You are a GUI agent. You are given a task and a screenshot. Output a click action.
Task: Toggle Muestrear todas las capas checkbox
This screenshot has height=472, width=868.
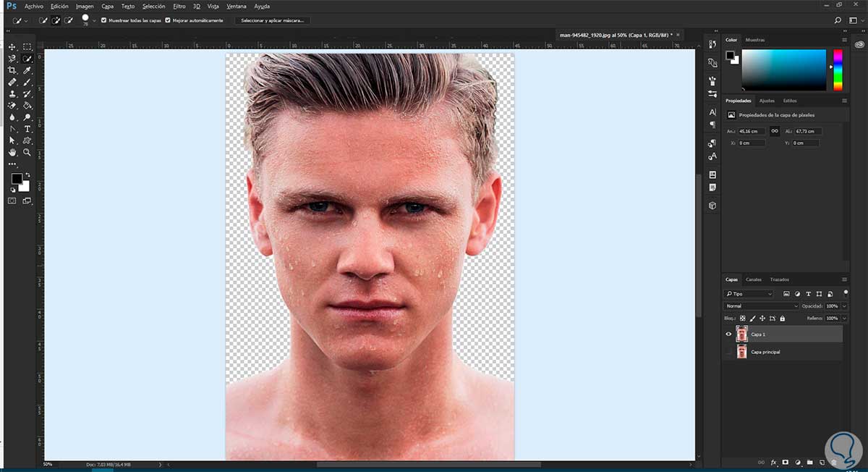pos(104,20)
